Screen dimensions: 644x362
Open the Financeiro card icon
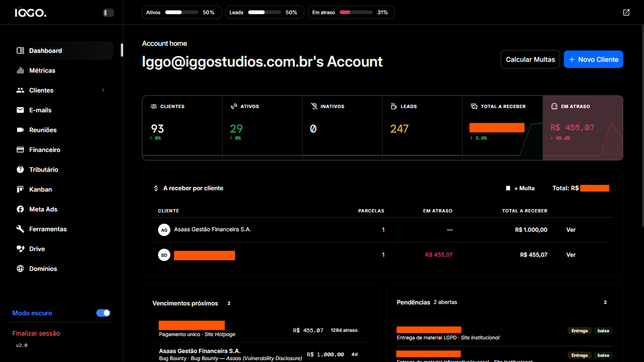point(20,150)
